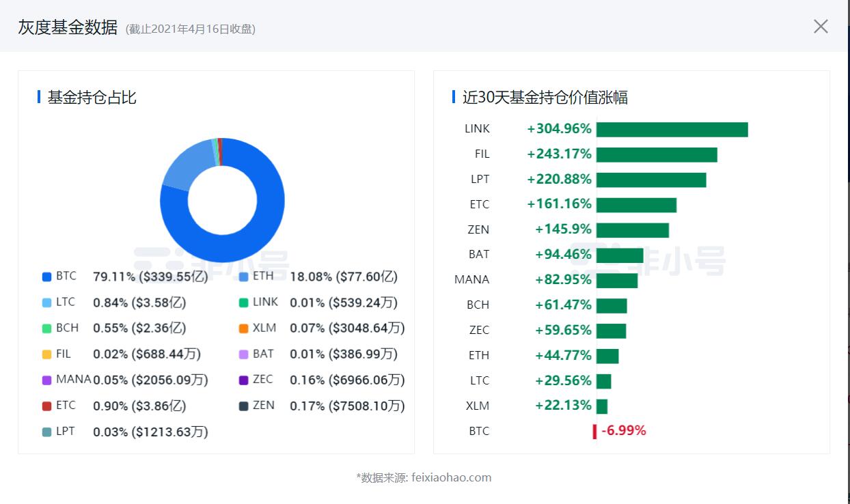Image resolution: width=850 pixels, height=504 pixels.
Task: Select the BTC legend color square
Action: (x=46, y=277)
